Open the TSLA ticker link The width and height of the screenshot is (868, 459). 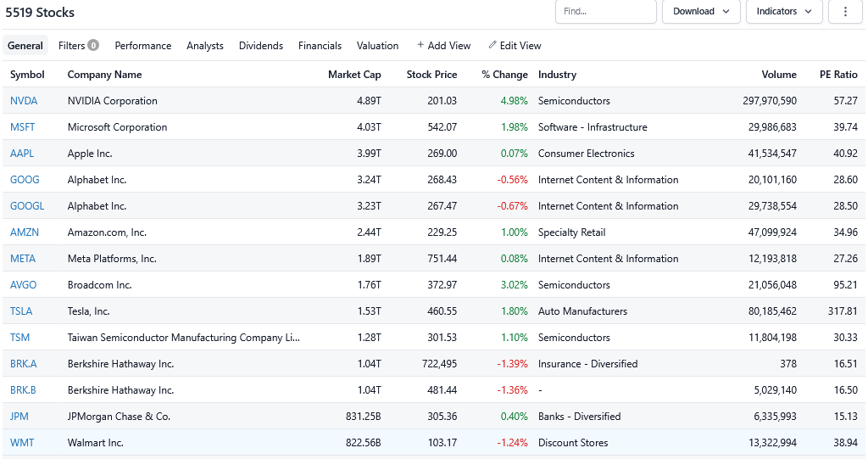21,311
